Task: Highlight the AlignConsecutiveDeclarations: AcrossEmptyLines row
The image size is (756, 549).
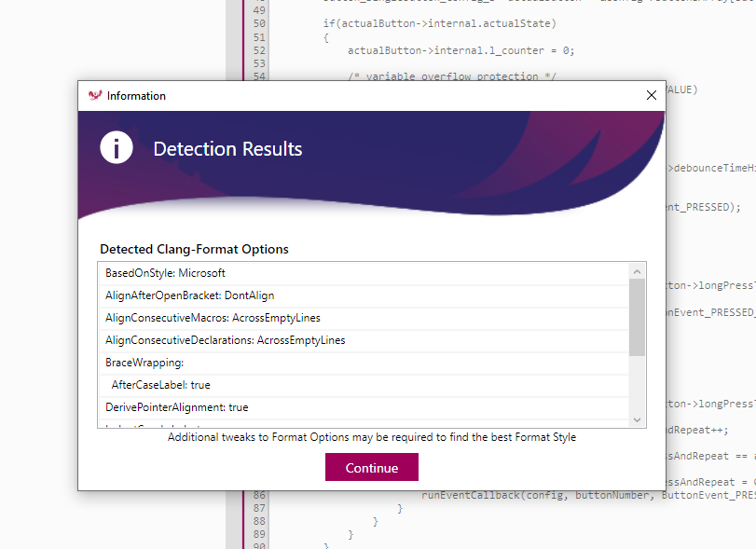Action: pos(225,340)
